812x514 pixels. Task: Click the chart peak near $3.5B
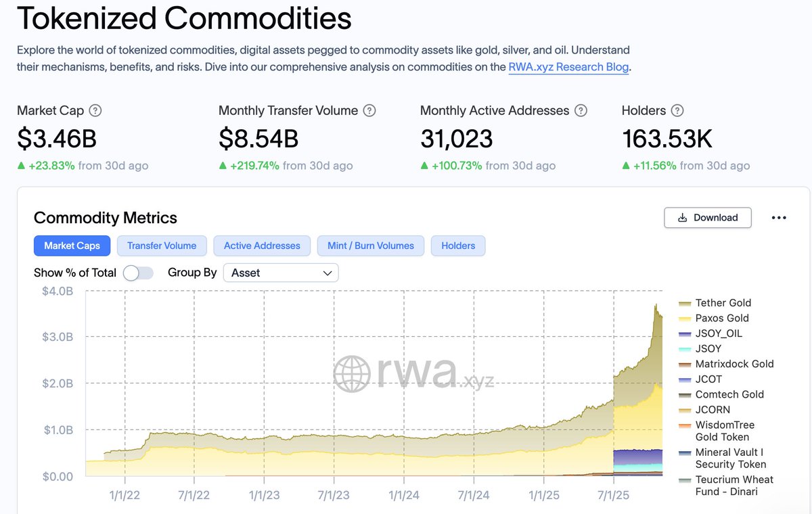(655, 306)
